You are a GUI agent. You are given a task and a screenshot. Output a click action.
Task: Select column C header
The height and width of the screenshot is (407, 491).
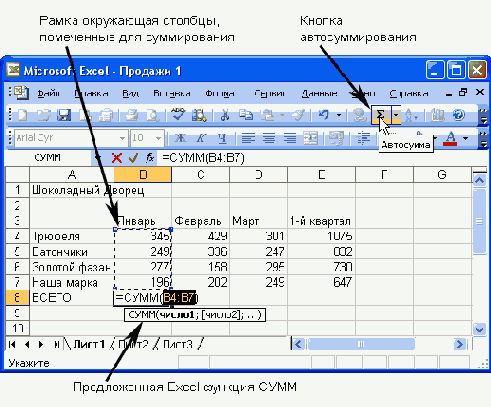pyautogui.click(x=200, y=175)
